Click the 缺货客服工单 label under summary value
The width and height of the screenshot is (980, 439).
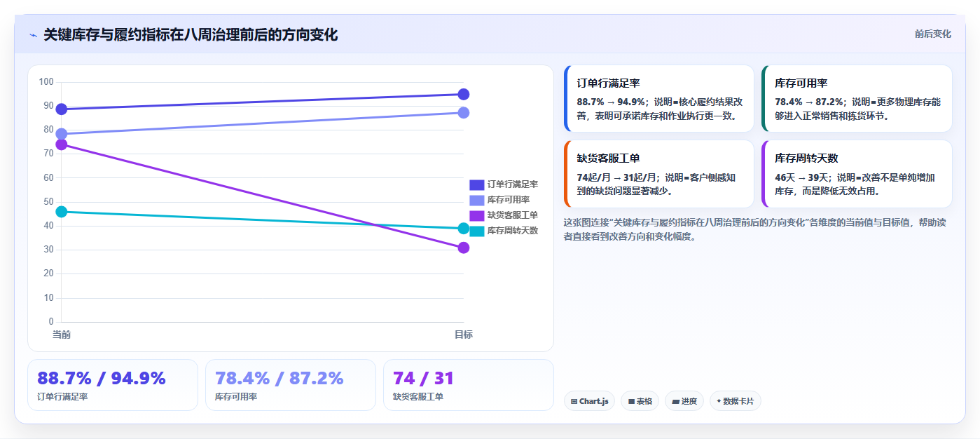pyautogui.click(x=418, y=397)
